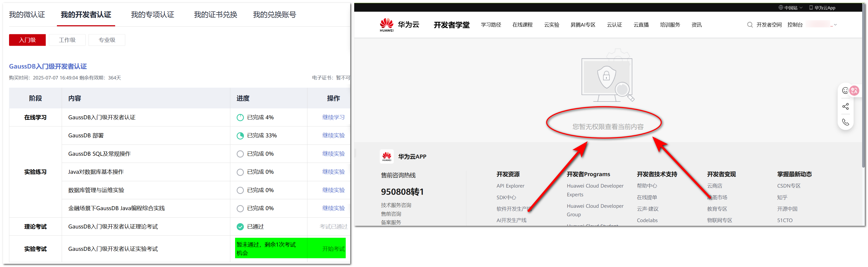Select the 工作级 level filter
Viewport: 868px width, 267px height.
coord(67,40)
